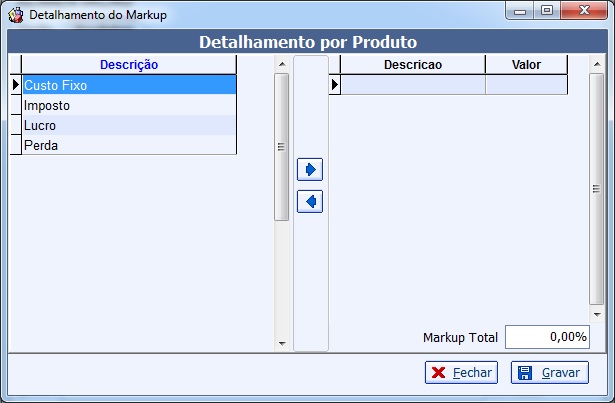This screenshot has height=403, width=615.
Task: Click the right arrow to add item
Action: 310,169
